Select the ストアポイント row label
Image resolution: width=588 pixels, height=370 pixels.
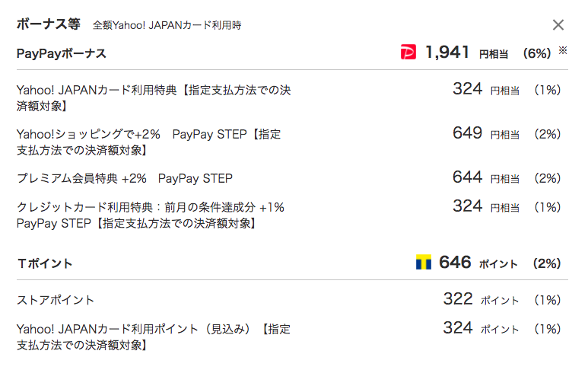click(x=55, y=300)
